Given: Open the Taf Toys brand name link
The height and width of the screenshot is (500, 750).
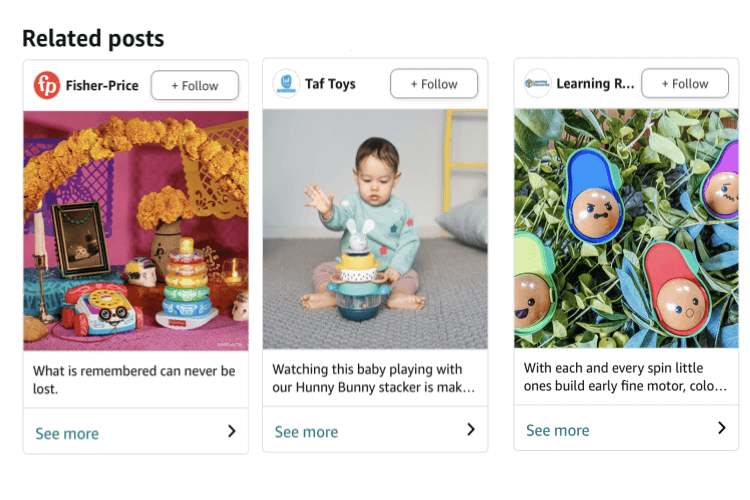Looking at the screenshot, I should (x=331, y=84).
